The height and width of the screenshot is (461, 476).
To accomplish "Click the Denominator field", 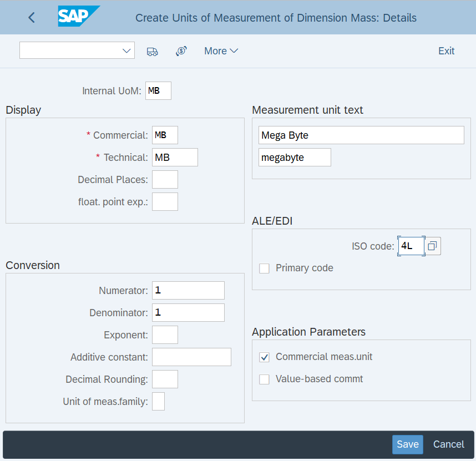I will [x=188, y=312].
